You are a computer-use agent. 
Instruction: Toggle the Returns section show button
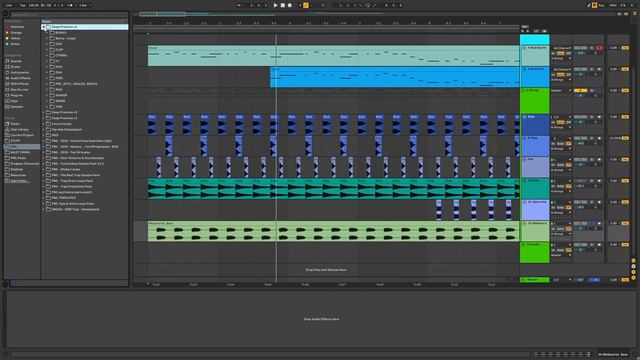tap(633, 267)
